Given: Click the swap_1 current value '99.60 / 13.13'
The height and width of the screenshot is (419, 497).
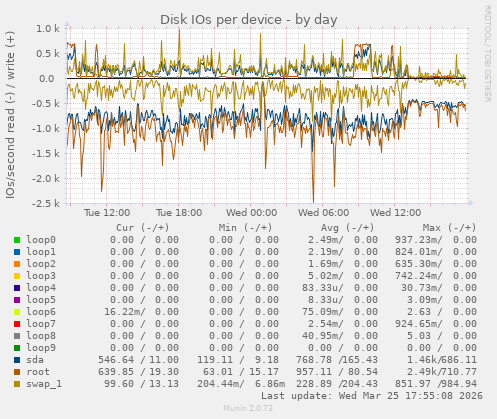Looking at the screenshot, I should click(141, 384).
